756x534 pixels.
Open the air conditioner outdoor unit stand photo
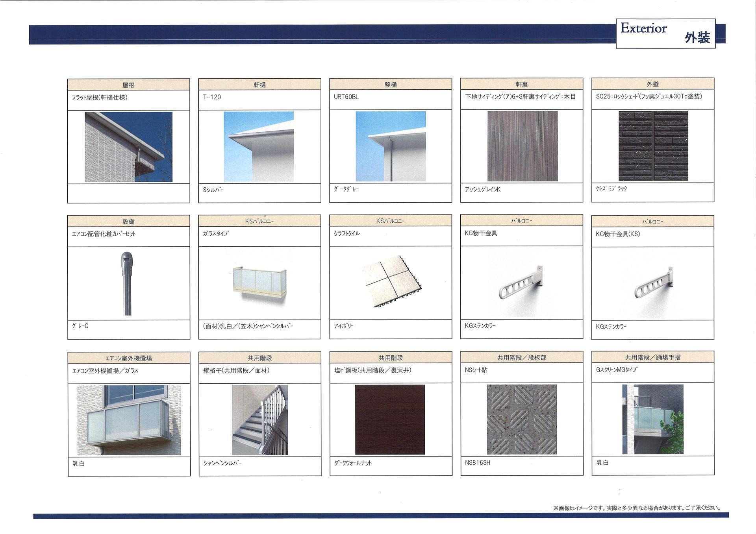click(x=129, y=420)
